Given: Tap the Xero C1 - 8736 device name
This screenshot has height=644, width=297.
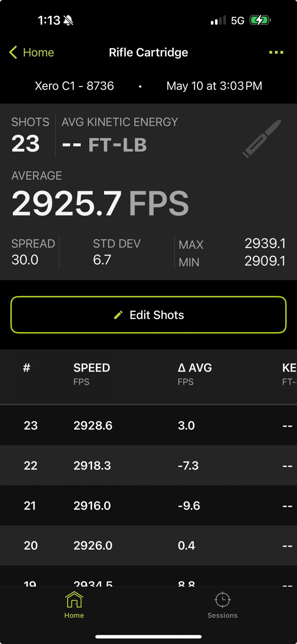Looking at the screenshot, I should click(x=74, y=86).
